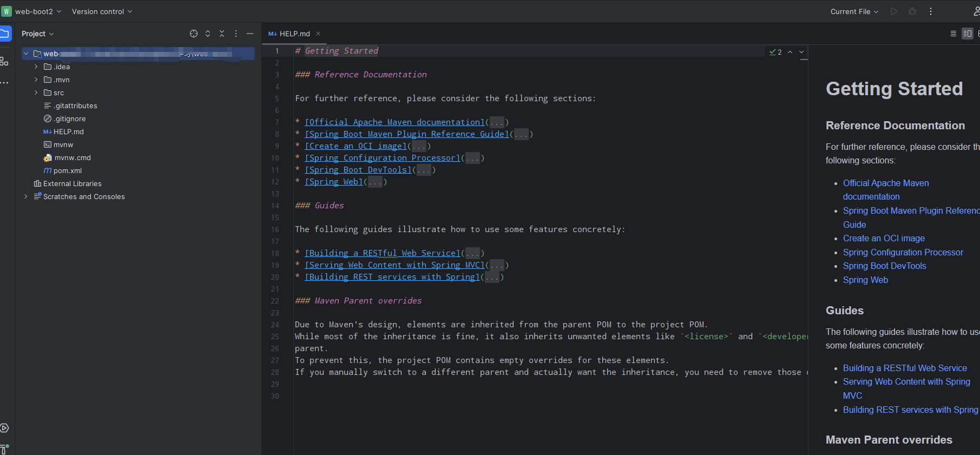Screen dimensions: 980x455
Task: Select .gitattributes file in project tree
Action: click(x=70, y=105)
